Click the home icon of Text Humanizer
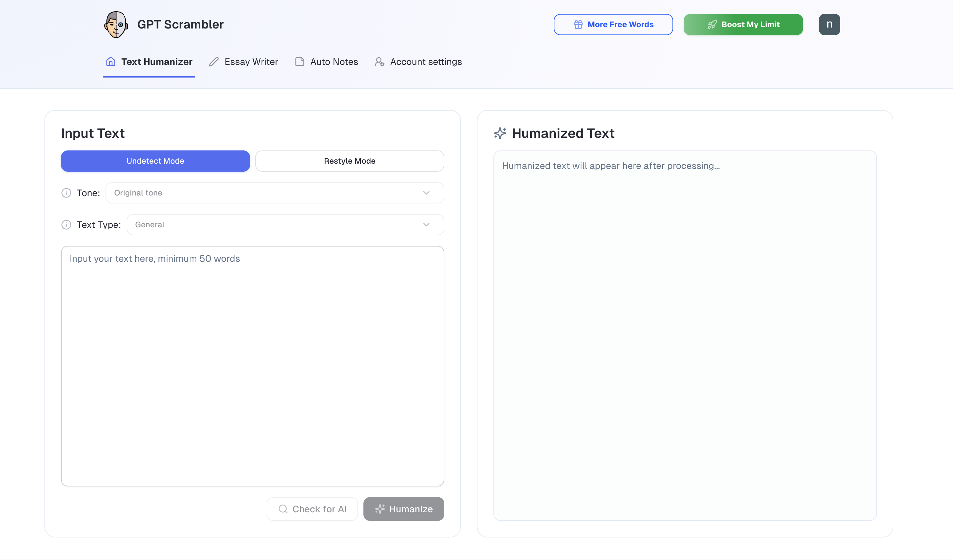 (111, 62)
